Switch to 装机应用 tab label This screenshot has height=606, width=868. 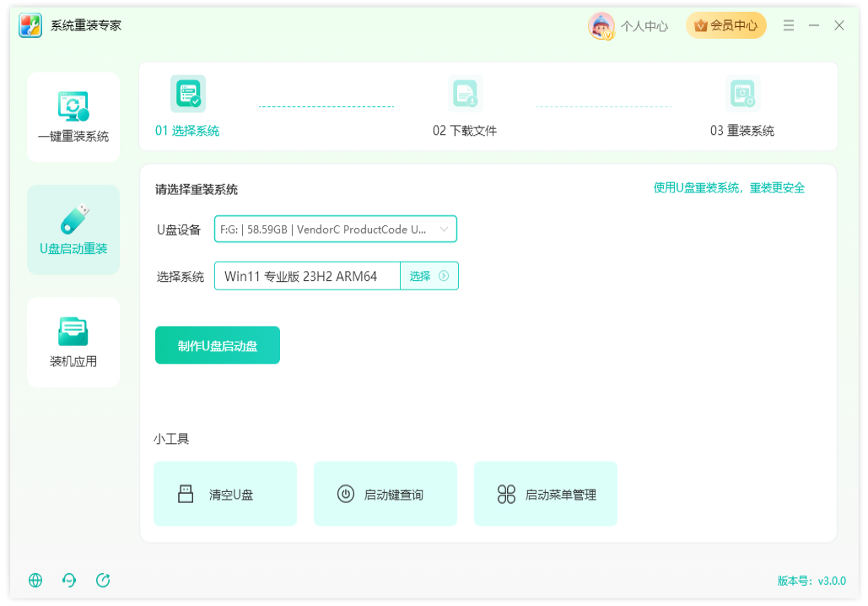(73, 362)
